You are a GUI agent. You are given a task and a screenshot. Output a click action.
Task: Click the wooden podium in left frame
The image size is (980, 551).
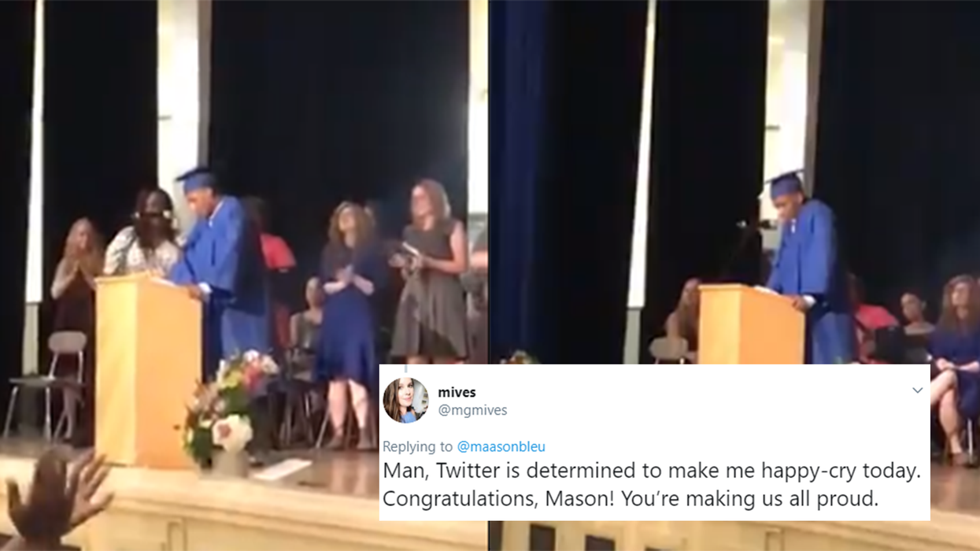(148, 368)
